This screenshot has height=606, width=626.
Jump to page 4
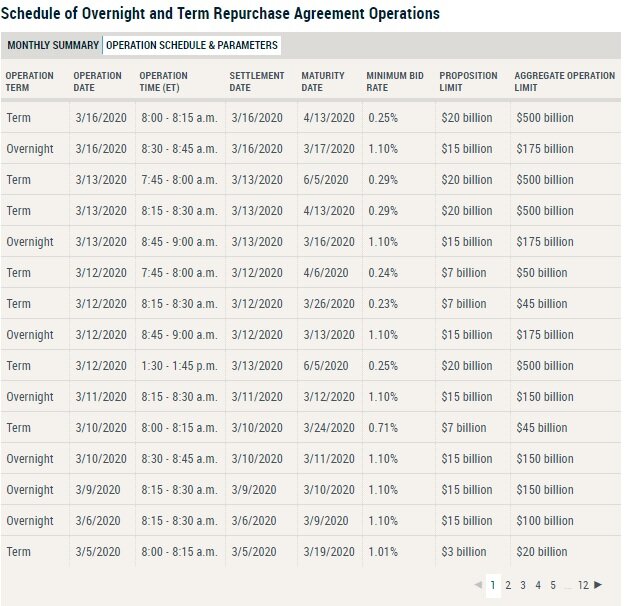point(538,585)
